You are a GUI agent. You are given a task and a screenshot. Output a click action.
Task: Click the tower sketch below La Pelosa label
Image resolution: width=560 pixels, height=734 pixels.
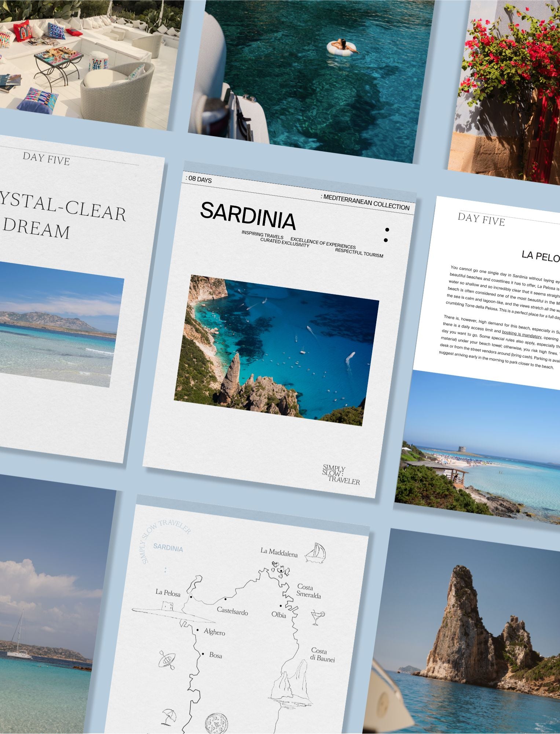point(168,606)
